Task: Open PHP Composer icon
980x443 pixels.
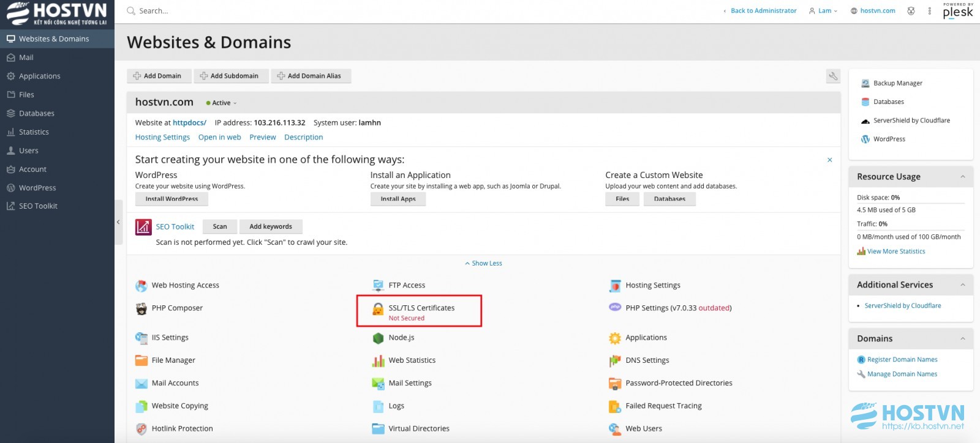Action: coord(141,308)
